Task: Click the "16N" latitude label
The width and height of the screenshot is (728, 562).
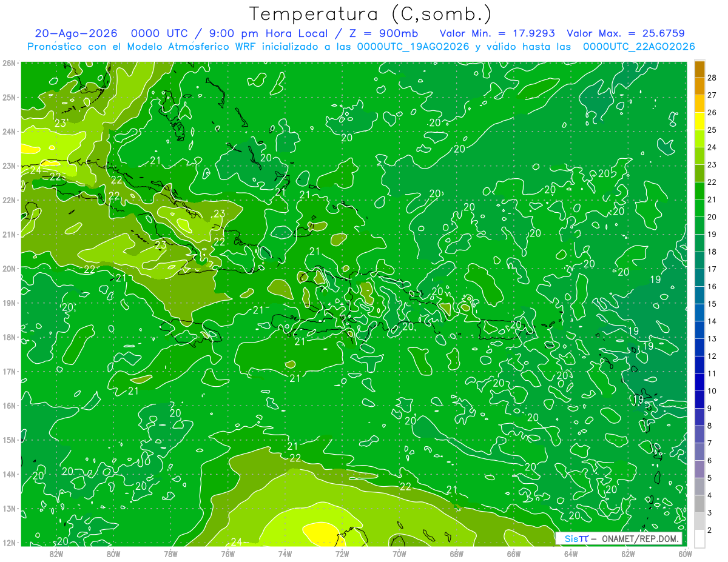Action: coord(9,406)
